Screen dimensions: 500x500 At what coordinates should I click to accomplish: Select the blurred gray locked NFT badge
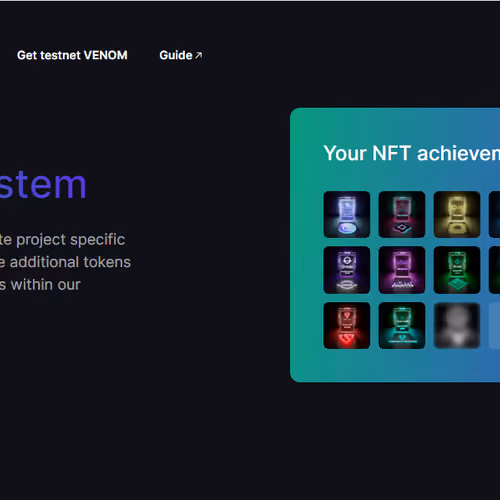coord(457,326)
